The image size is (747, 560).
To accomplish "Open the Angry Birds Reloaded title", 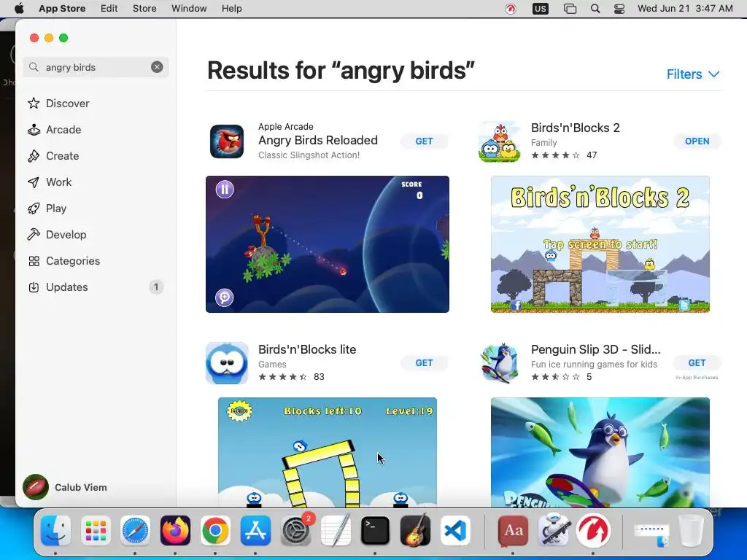I will (x=318, y=141).
